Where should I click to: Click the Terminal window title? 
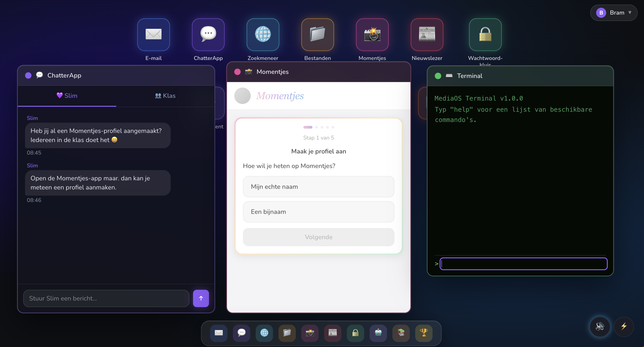point(469,76)
